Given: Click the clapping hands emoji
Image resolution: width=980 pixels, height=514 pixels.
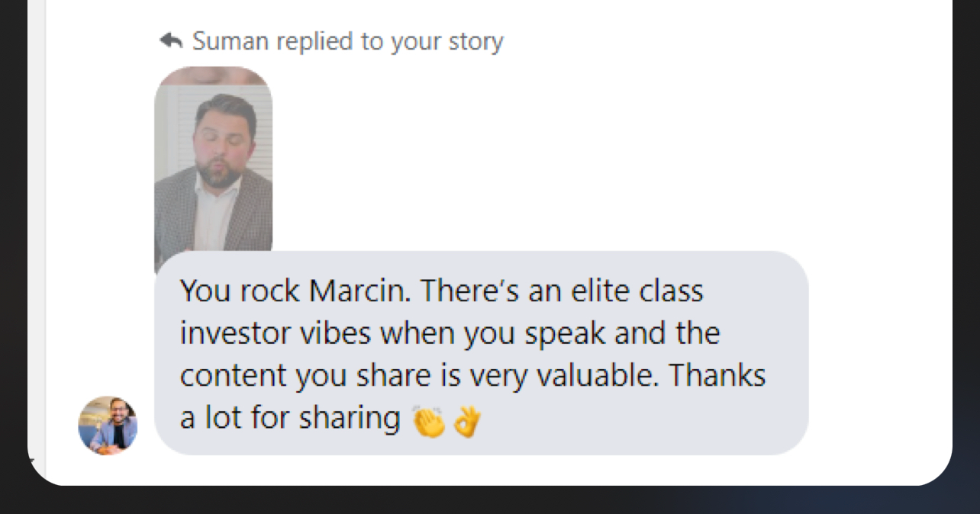Looking at the screenshot, I should [x=428, y=421].
